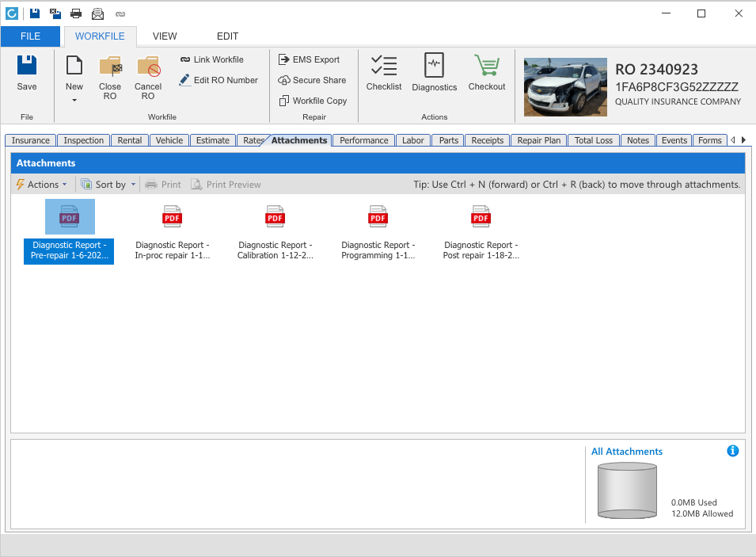The width and height of the screenshot is (756, 557).
Task: Expand the New workfile dropdown
Action: [x=74, y=100]
